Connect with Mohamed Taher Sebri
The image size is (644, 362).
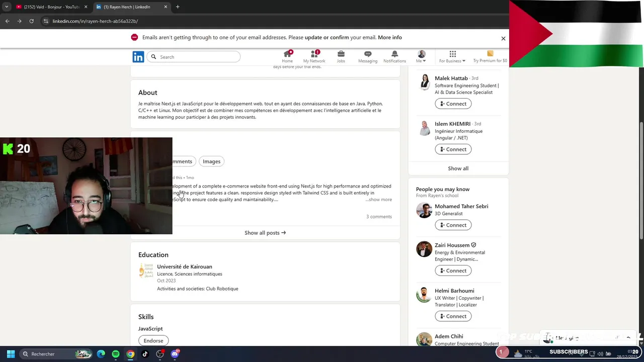pyautogui.click(x=453, y=225)
